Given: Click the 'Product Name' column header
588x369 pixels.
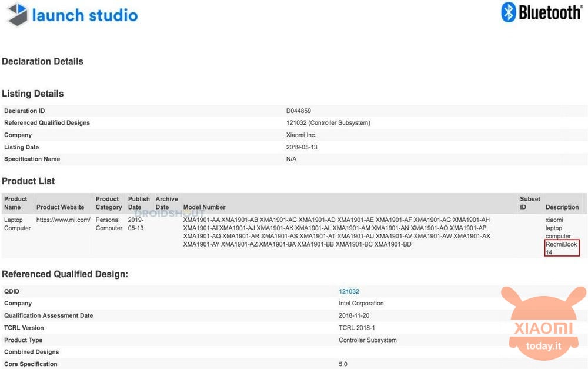Looking at the screenshot, I should click(15, 203).
